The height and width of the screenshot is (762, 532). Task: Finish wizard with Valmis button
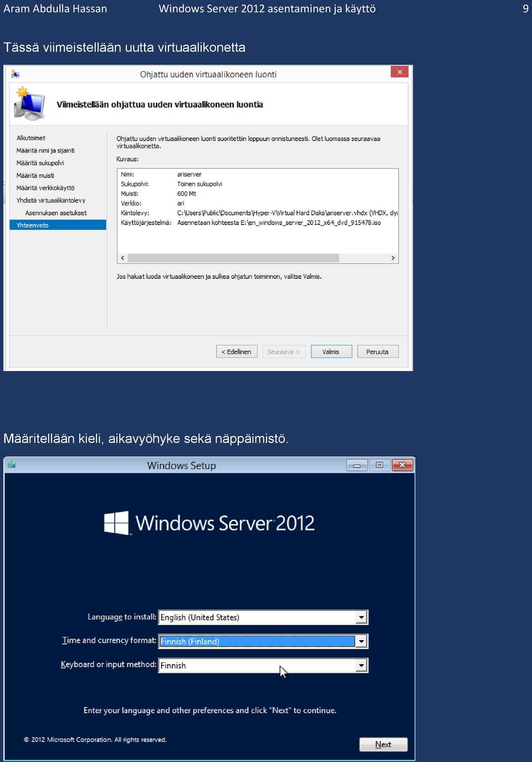pyautogui.click(x=331, y=351)
